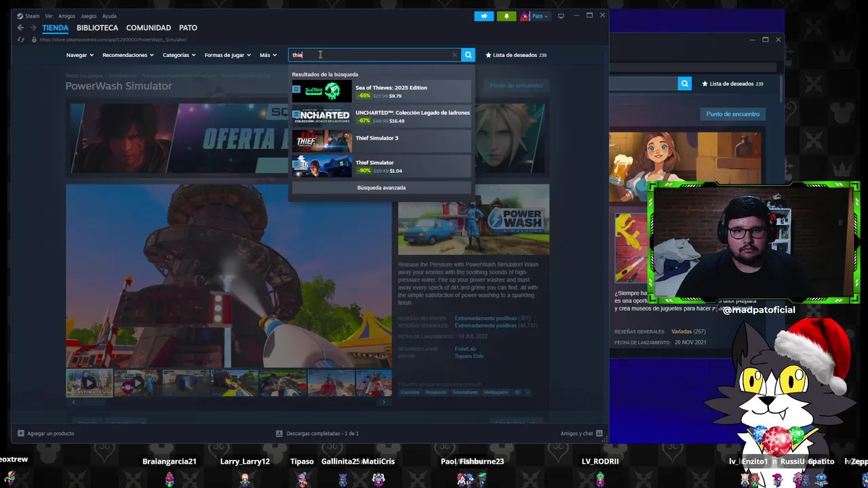The height and width of the screenshot is (488, 868).
Task: Play the first trailer thumbnail
Action: pyautogui.click(x=89, y=383)
